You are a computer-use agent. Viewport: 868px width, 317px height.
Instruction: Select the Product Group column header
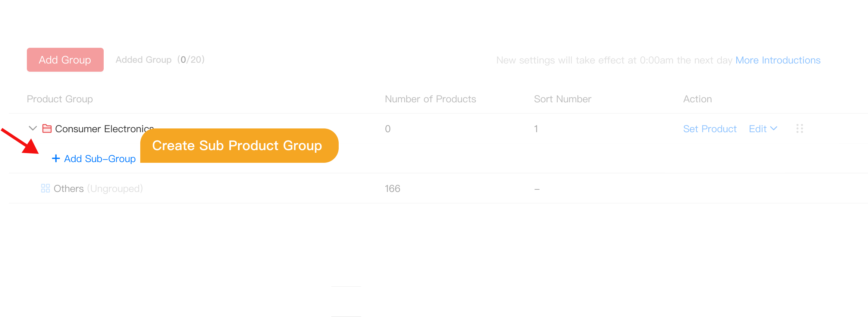(60, 99)
